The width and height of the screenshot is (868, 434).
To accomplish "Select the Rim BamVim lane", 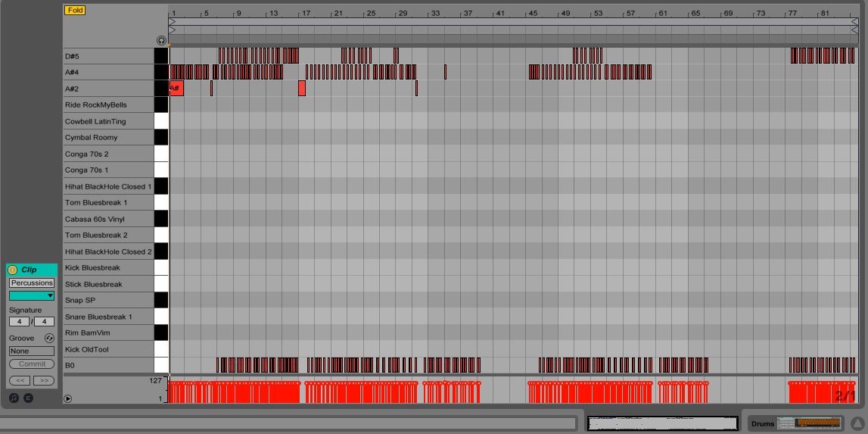I will [x=108, y=333].
